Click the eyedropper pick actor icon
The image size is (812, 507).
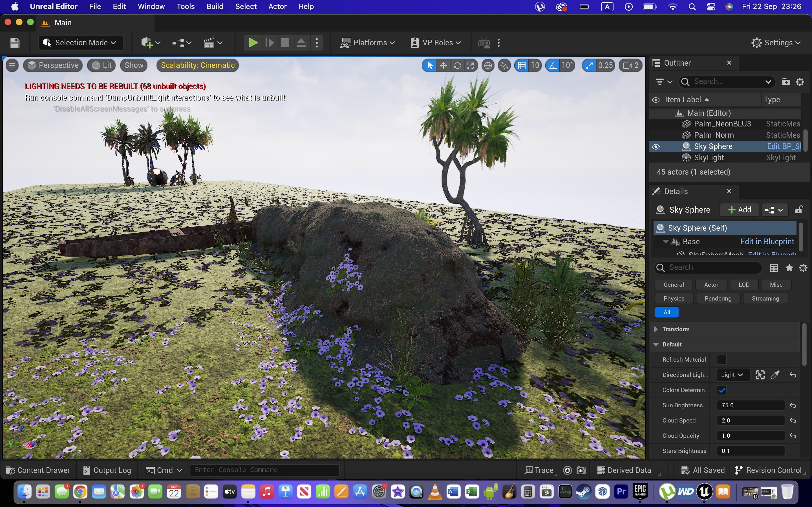tap(775, 375)
